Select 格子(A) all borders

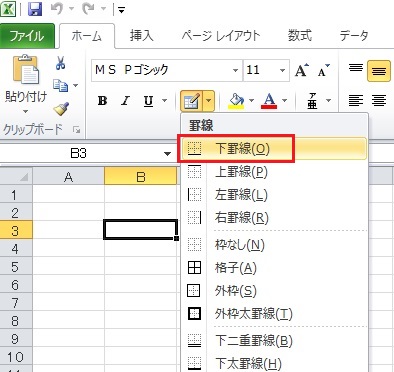click(x=274, y=268)
